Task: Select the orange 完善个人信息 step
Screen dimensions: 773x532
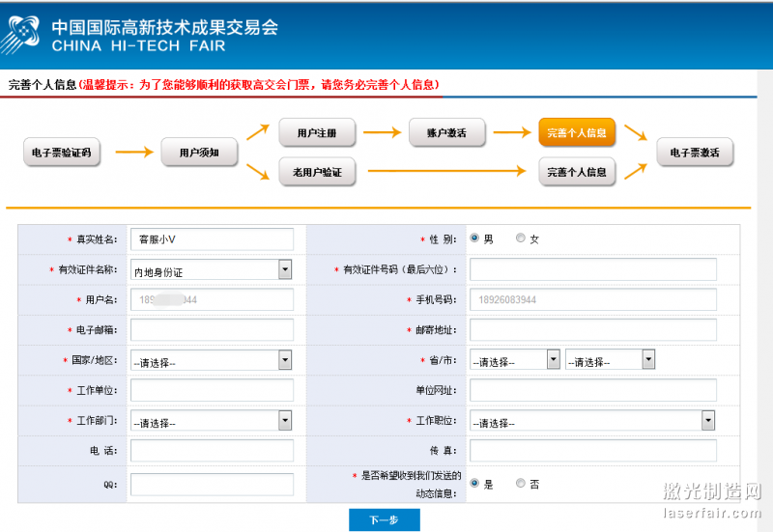Action: pyautogui.click(x=576, y=132)
